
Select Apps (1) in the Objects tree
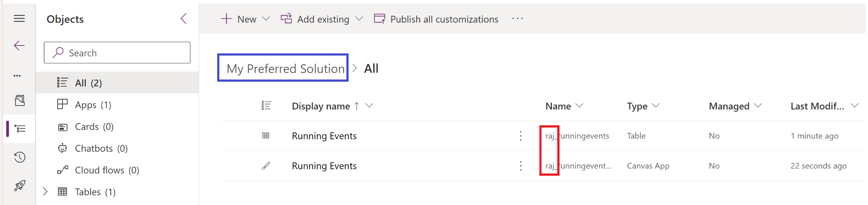93,105
